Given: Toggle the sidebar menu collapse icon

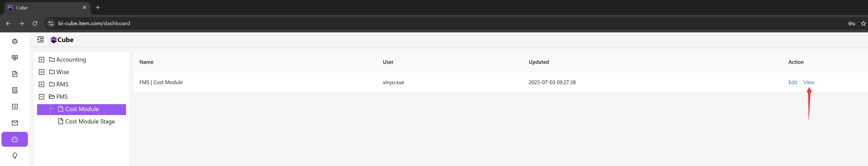Looking at the screenshot, I should [x=41, y=40].
